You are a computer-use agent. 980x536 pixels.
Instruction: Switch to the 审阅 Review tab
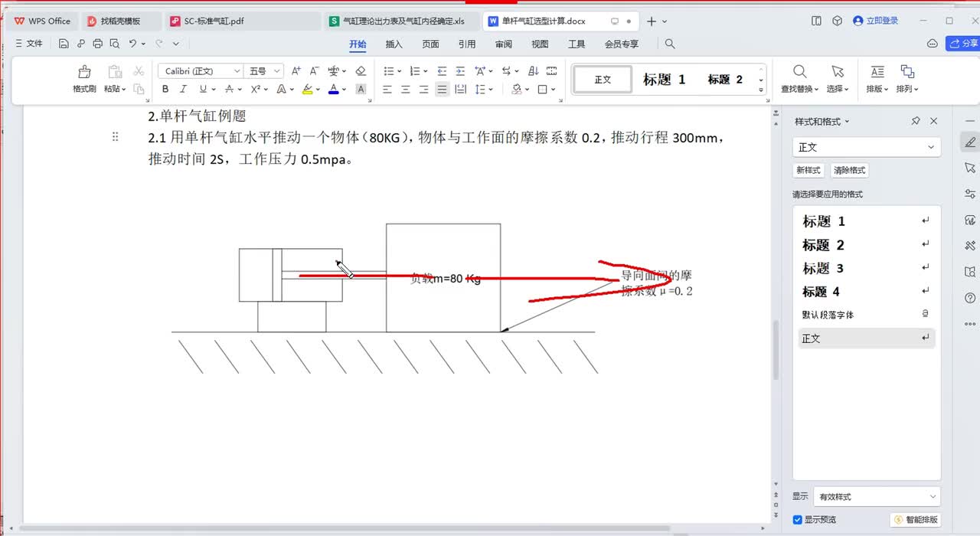coord(504,44)
